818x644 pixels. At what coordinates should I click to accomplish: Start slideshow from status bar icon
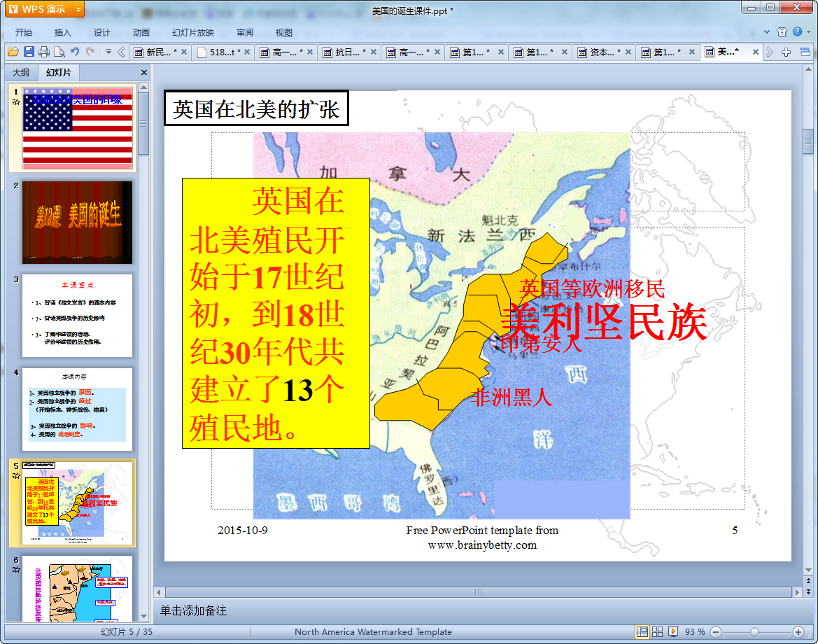(x=673, y=631)
